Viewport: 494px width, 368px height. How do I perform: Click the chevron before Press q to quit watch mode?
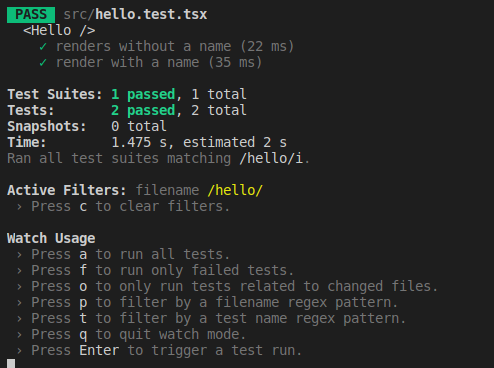point(19,335)
